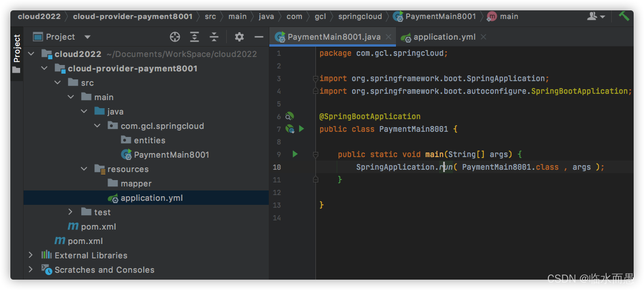Screen dimensions: 644x290
Task: Click run gutter arrow next to main method
Action: (x=295, y=154)
